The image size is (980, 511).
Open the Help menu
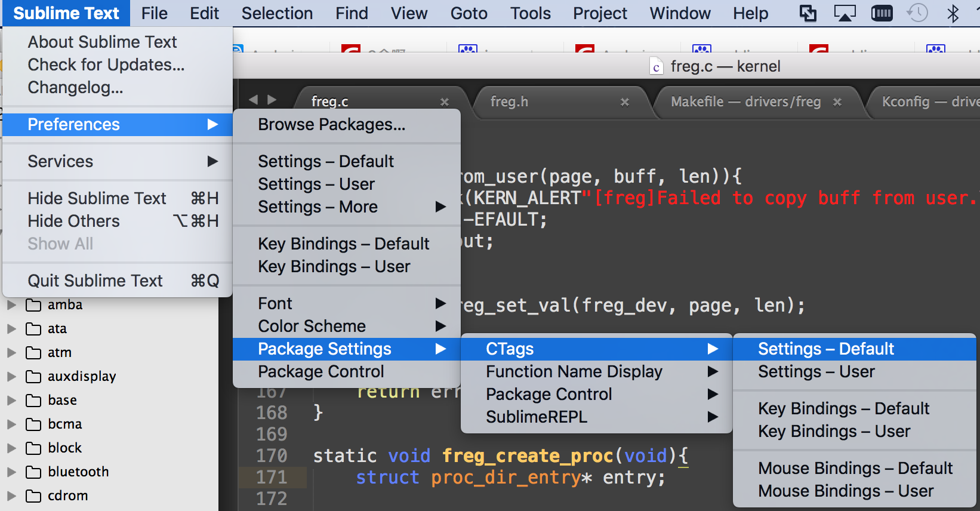[x=751, y=13]
